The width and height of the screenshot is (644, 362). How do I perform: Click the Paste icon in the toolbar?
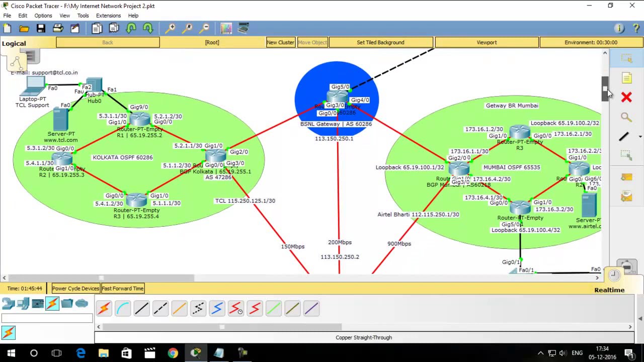tap(114, 29)
